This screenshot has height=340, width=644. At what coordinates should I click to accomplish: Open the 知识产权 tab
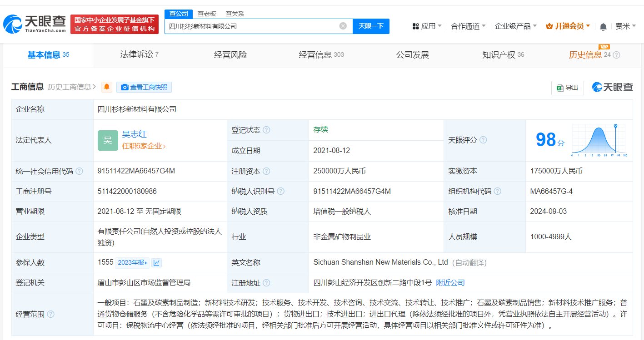click(x=503, y=55)
